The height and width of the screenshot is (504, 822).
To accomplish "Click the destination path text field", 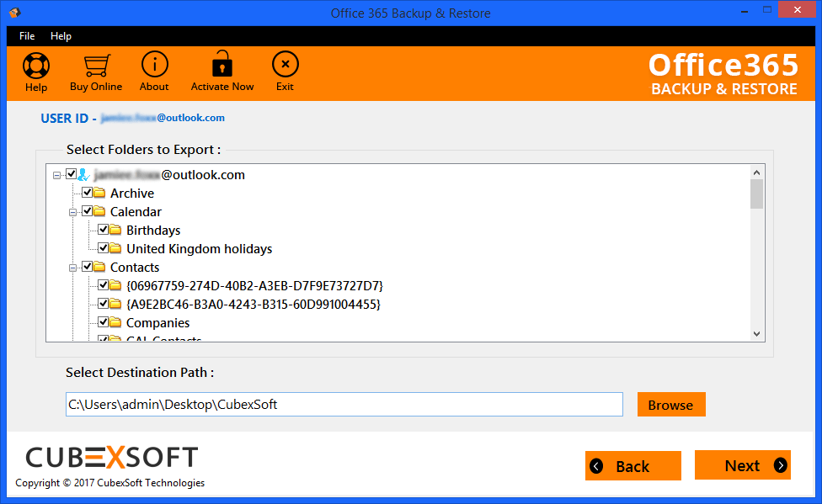I will [x=344, y=405].
